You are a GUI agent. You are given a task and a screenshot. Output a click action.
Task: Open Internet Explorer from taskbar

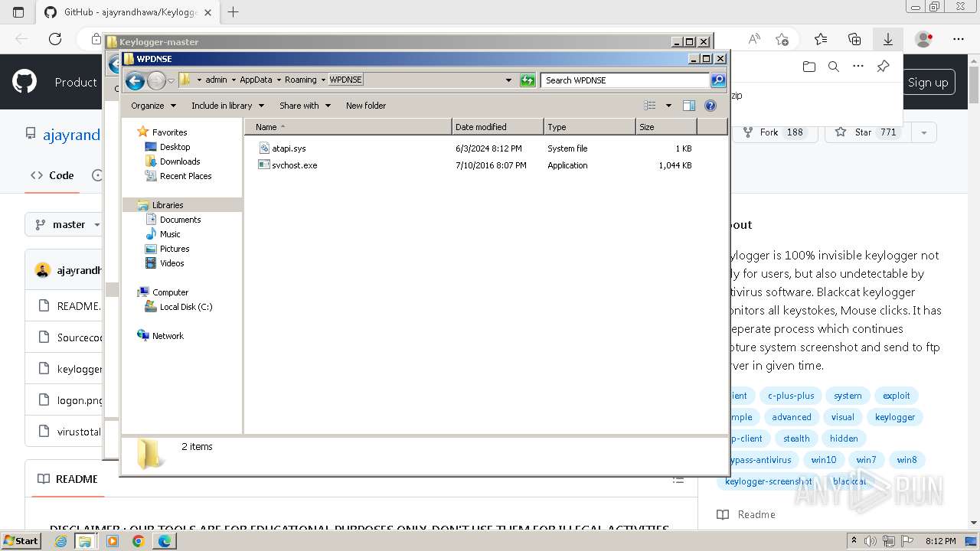pos(61,541)
